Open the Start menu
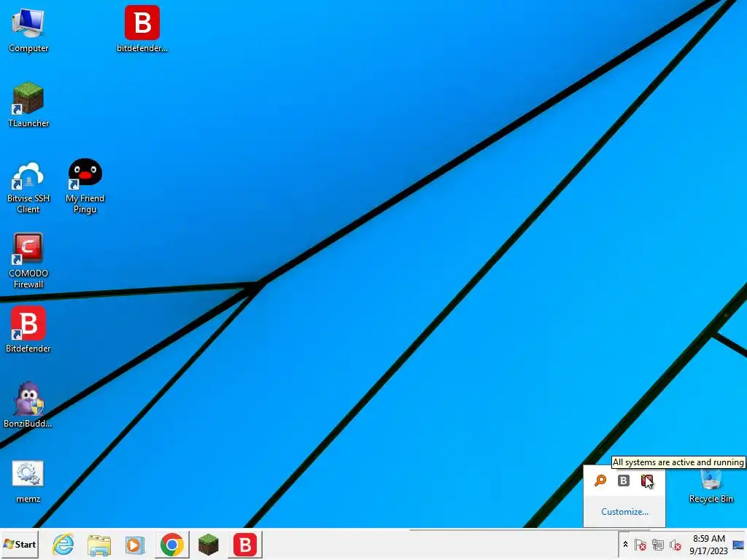The height and width of the screenshot is (560, 747). pos(20,544)
